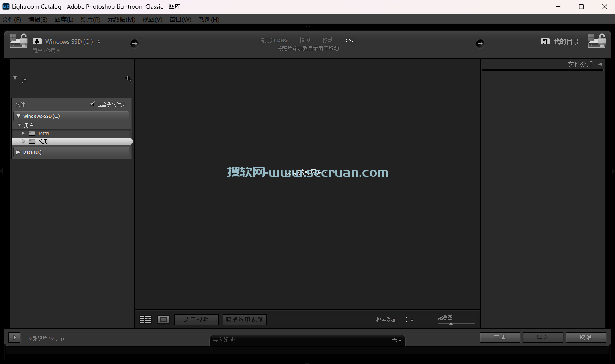Click the left arrow circle next to source

tap(134, 43)
